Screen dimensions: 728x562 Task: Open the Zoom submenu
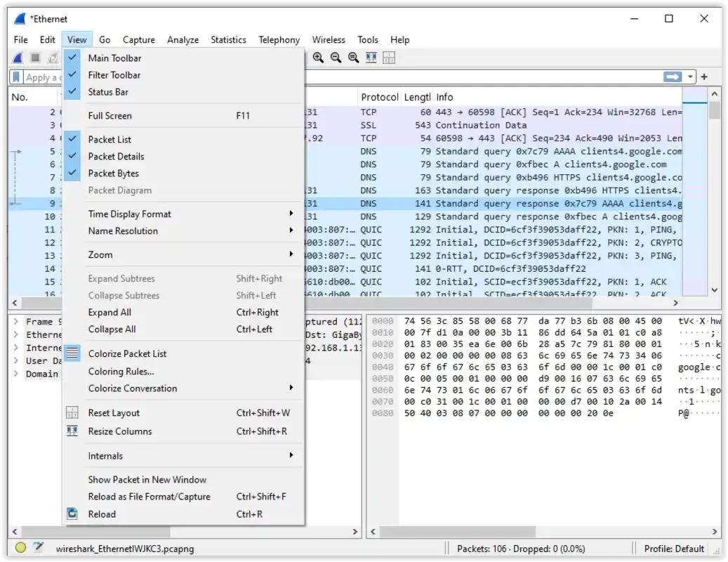click(x=183, y=254)
